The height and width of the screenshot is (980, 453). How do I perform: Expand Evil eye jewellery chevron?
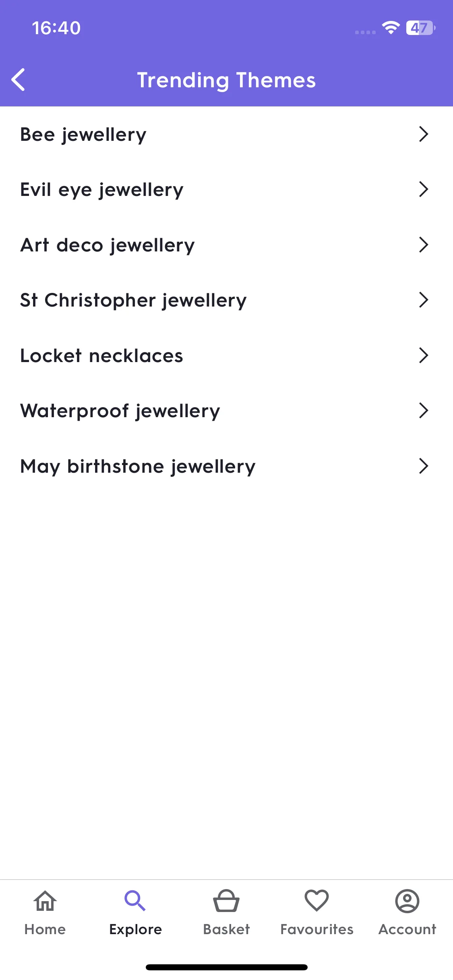pyautogui.click(x=423, y=189)
